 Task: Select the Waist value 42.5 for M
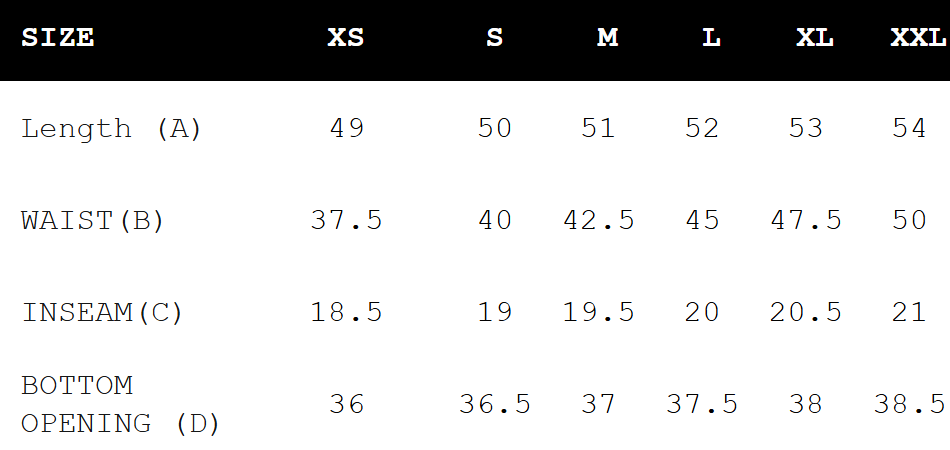click(x=598, y=220)
